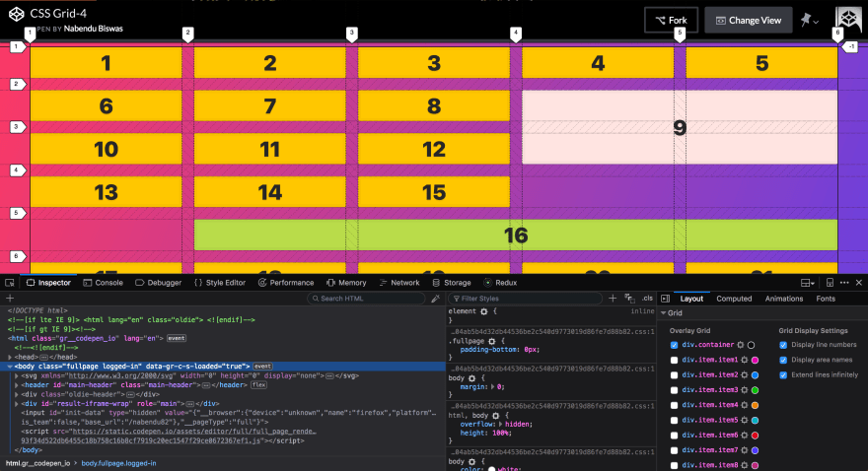Expand the result-iframe-wrap div node
The image size is (868, 471).
pos(17,404)
